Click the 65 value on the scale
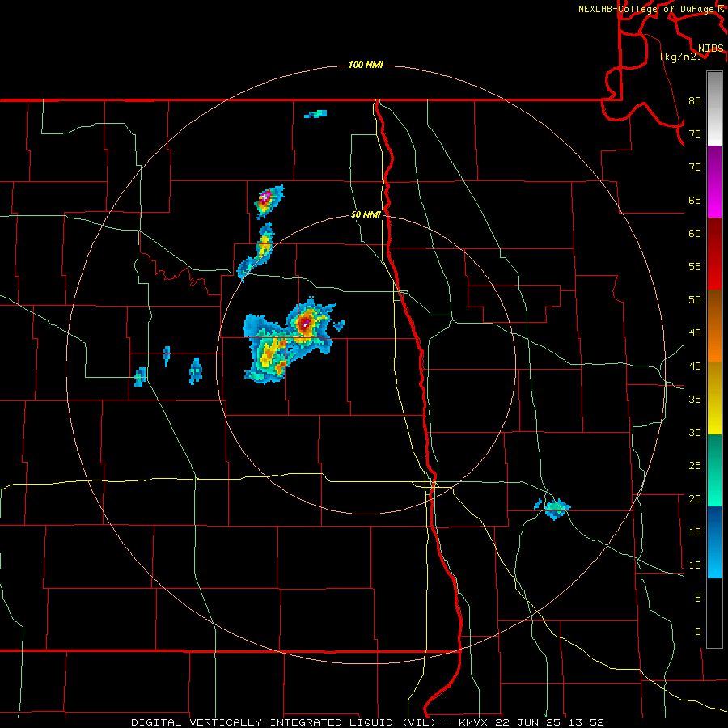728x728 pixels. pos(695,201)
